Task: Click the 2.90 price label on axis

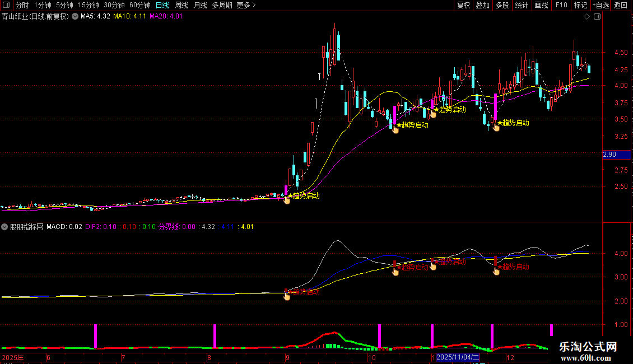Action: (x=616, y=155)
